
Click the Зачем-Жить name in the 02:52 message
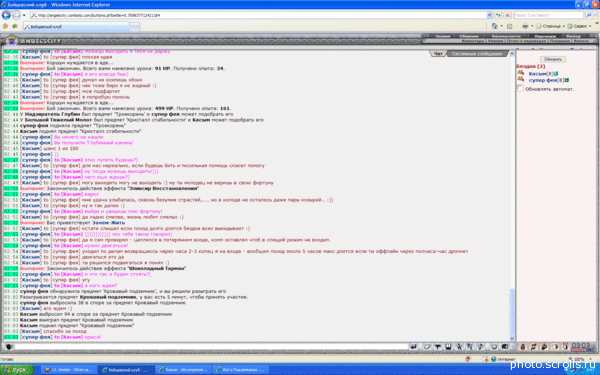(x=108, y=222)
